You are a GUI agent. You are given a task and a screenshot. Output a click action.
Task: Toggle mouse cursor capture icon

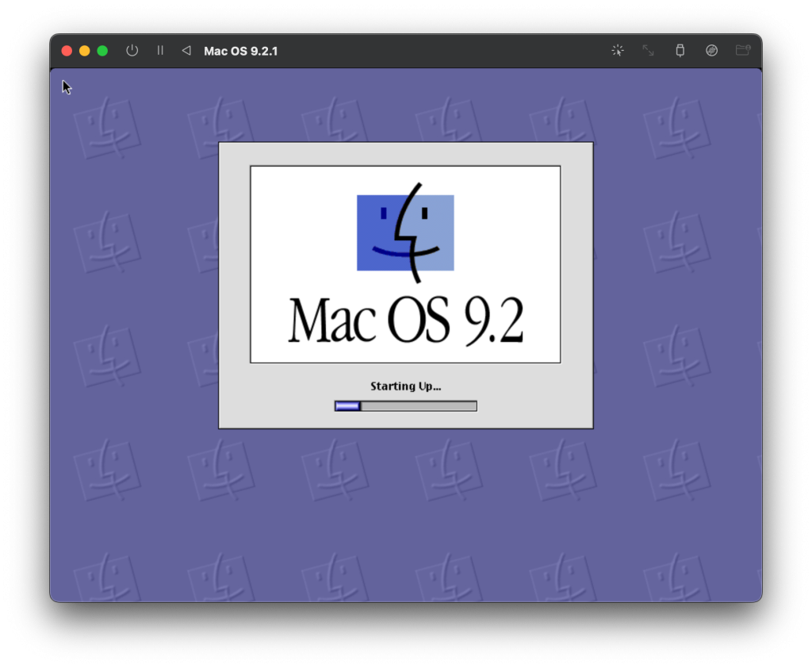pyautogui.click(x=617, y=50)
